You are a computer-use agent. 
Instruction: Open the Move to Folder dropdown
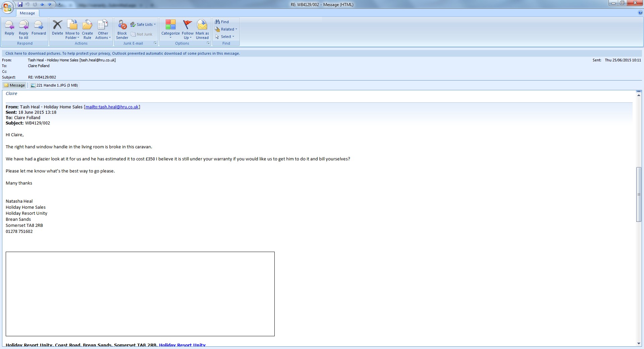coord(72,30)
